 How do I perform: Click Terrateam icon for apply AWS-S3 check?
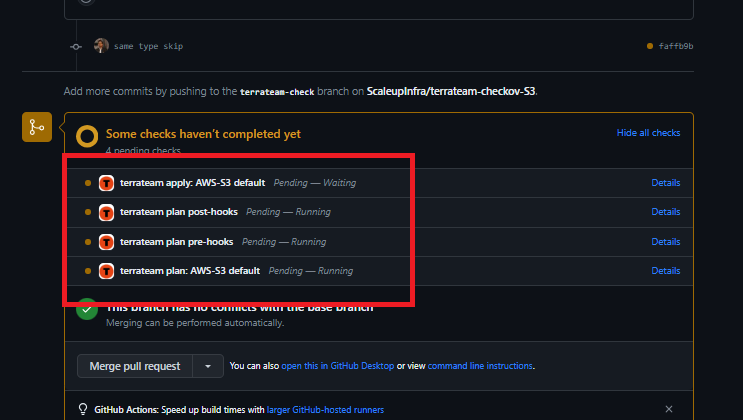click(106, 183)
